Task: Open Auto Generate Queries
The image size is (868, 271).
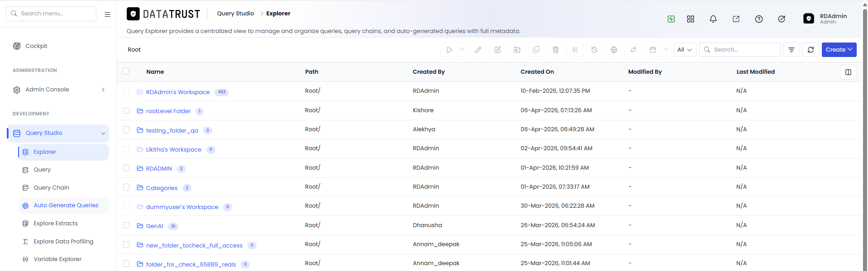Action: tap(63, 205)
